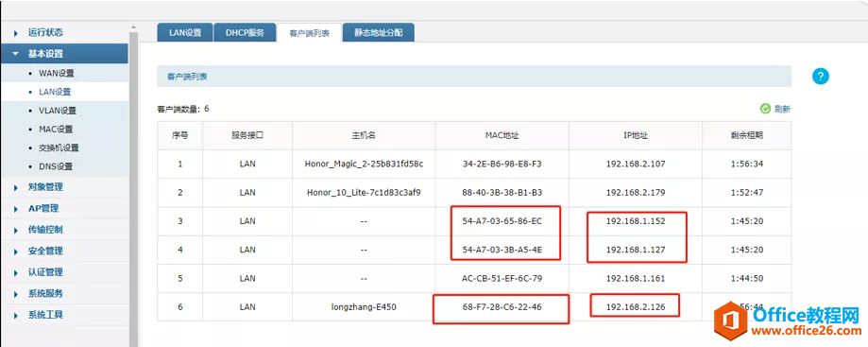Click MAC address 54-A7-03-65-86-EC
This screenshot has height=347, width=868.
click(502, 221)
